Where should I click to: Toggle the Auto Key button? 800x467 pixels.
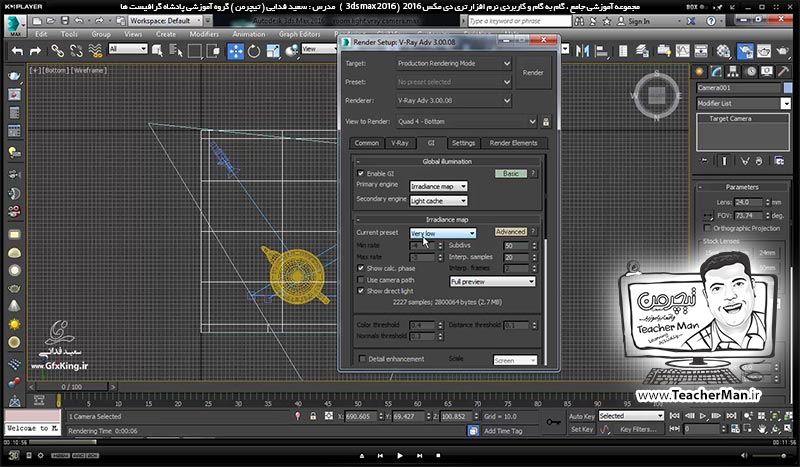coord(582,416)
